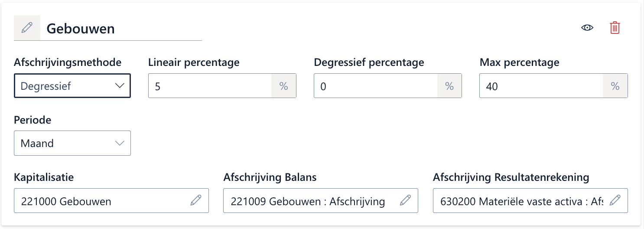Click the % suffix of Degressief percentage

449,86
